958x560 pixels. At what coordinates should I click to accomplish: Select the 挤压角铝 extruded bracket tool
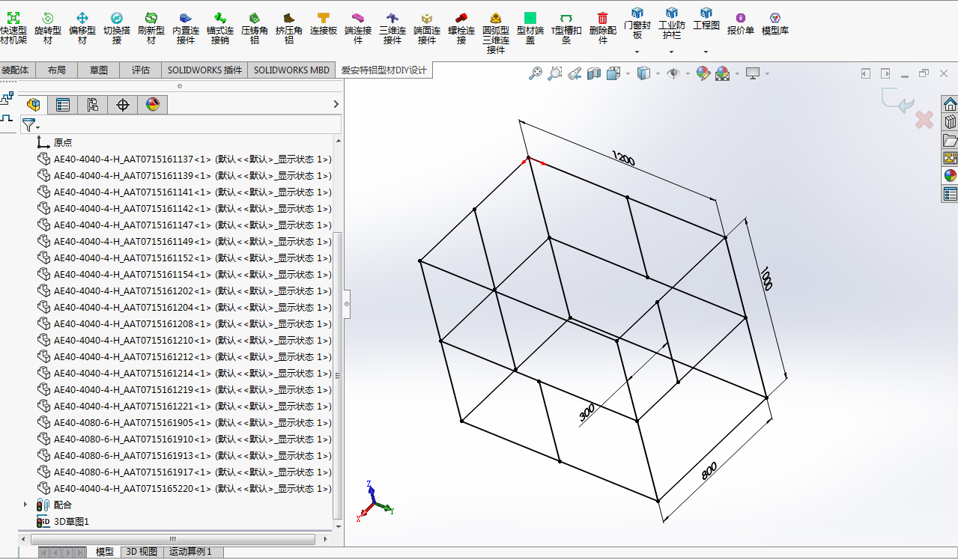(289, 28)
